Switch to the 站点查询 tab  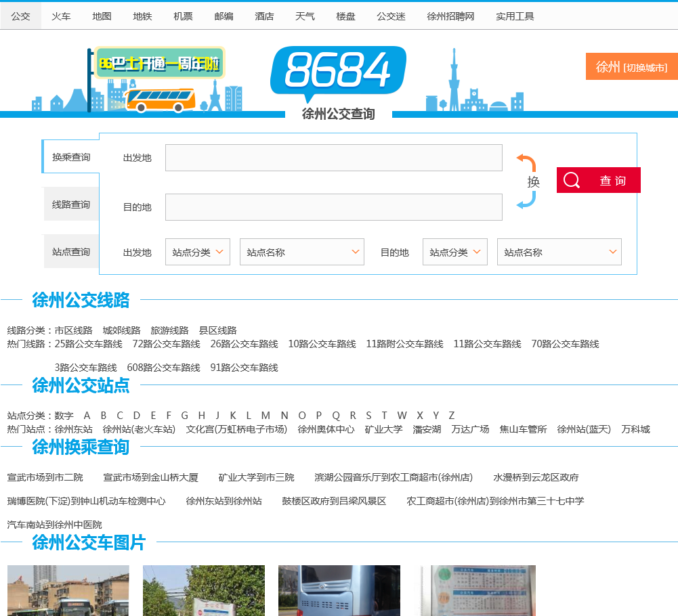[71, 252]
